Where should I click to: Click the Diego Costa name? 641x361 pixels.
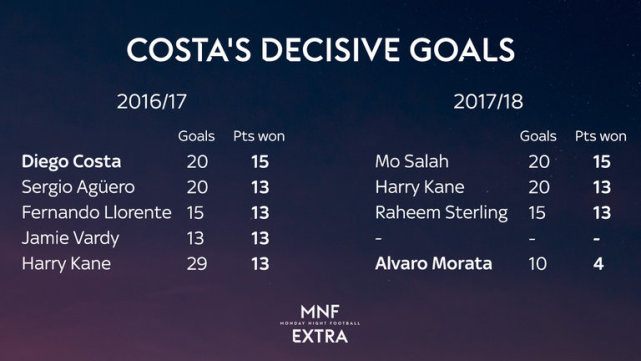(x=71, y=161)
